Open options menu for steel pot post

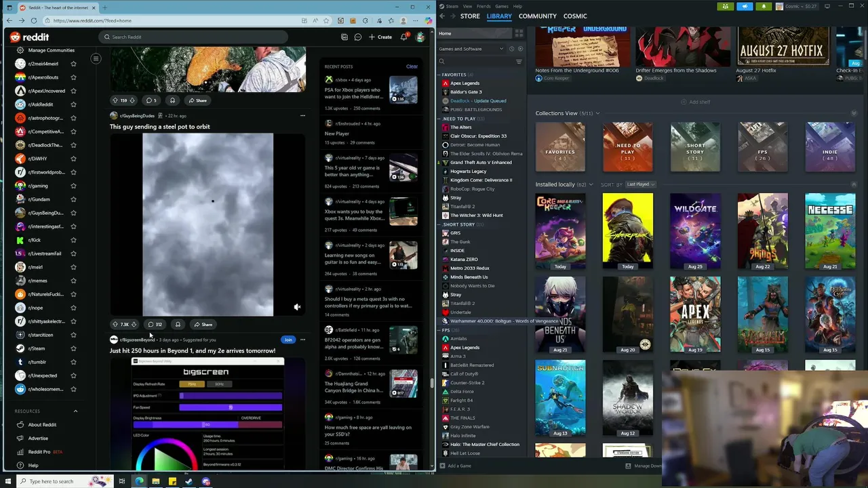point(302,116)
